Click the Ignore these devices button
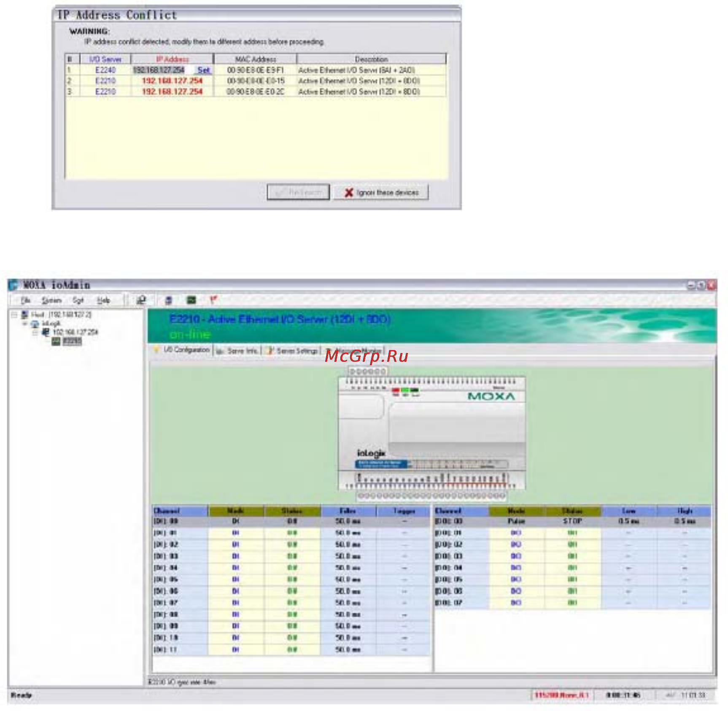728x711 pixels. coord(381,192)
